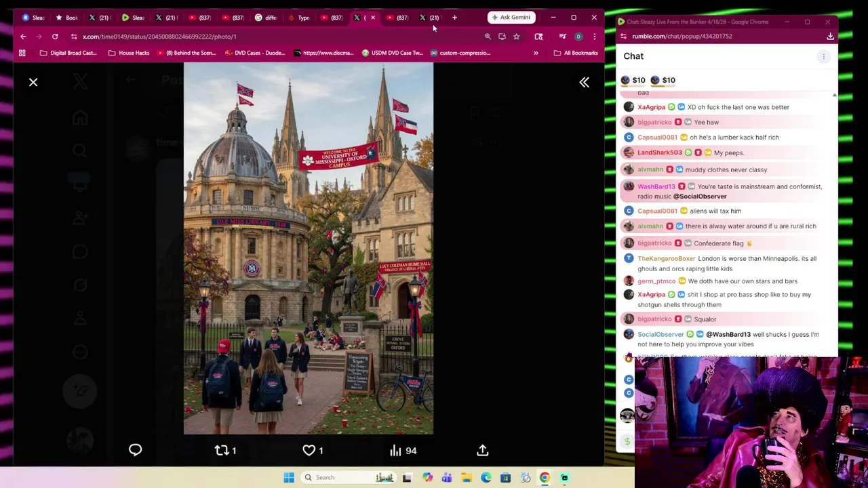The image size is (868, 488).
Task: Select the first $10 rant badge
Action: coord(633,80)
